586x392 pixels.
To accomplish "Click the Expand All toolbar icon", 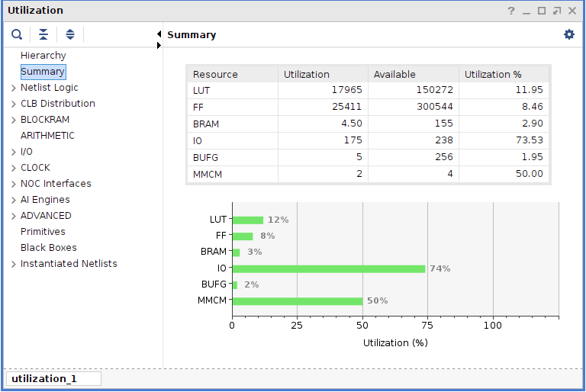I will (x=70, y=34).
